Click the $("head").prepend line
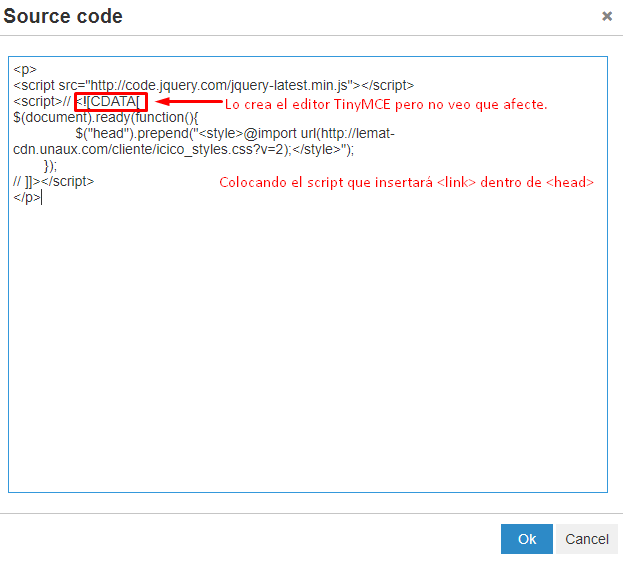The height and width of the screenshot is (561, 623). [235, 133]
